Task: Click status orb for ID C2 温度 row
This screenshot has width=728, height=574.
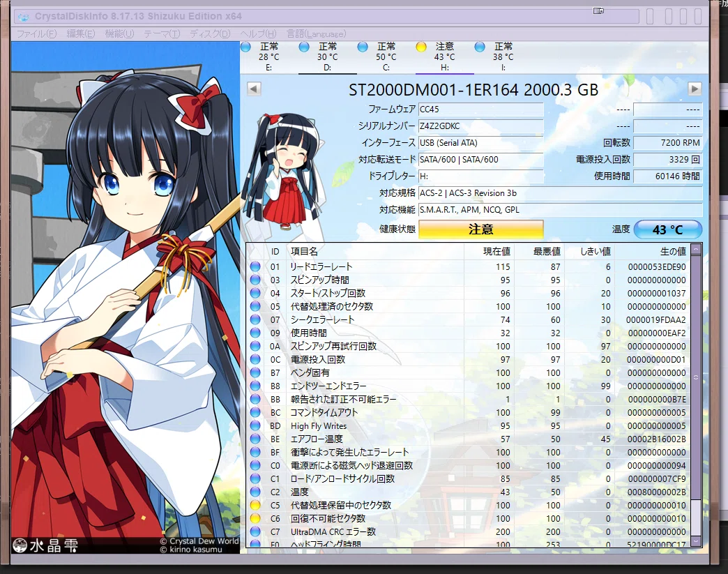Action: pyautogui.click(x=255, y=492)
